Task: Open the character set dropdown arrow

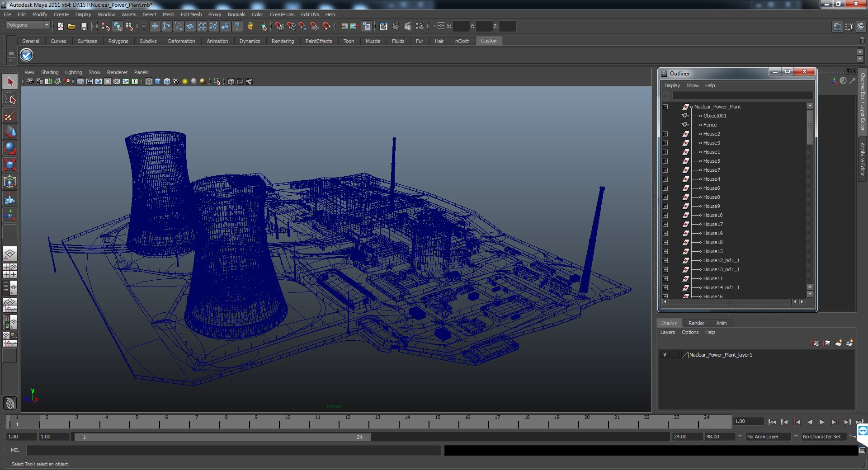Action: (796, 437)
